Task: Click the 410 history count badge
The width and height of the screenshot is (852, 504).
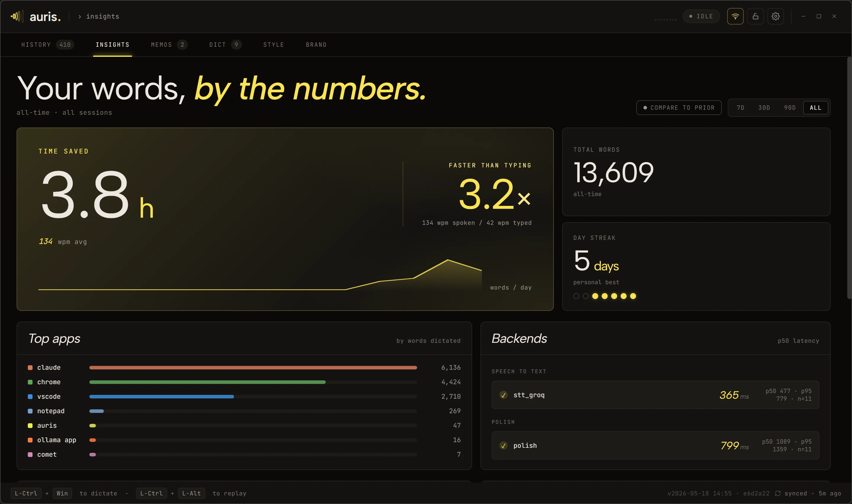Action: click(x=65, y=45)
